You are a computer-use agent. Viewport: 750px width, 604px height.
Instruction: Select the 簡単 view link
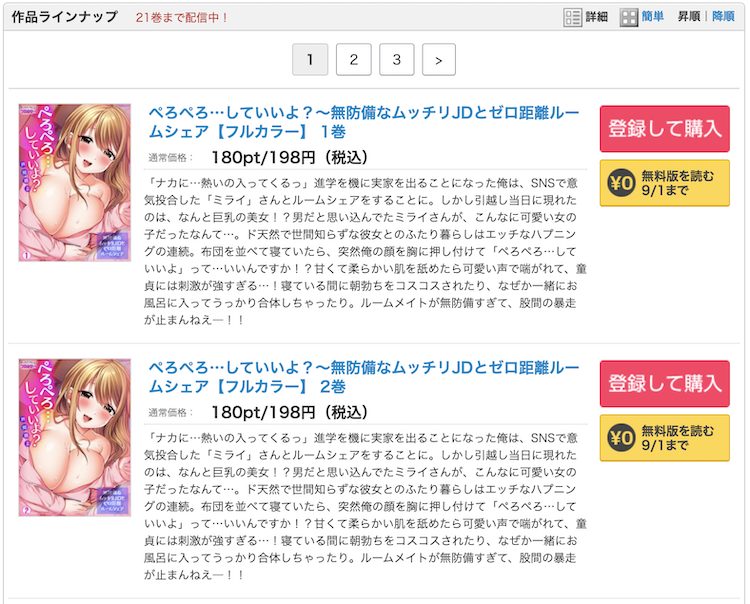tap(652, 17)
